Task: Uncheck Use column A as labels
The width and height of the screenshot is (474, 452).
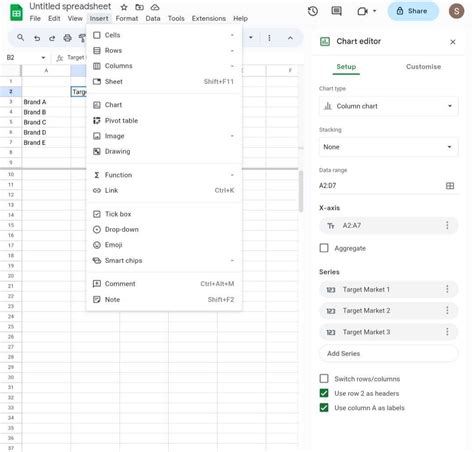Action: click(x=324, y=408)
